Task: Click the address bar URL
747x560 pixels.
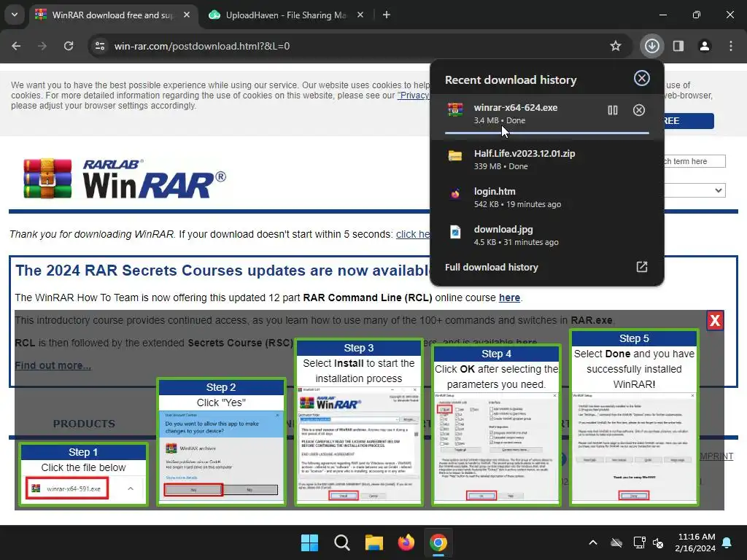Action: 202,46
